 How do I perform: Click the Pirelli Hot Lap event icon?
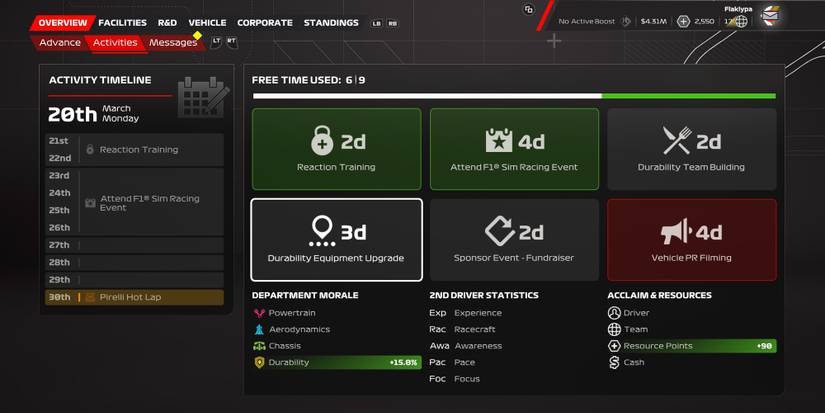point(90,297)
